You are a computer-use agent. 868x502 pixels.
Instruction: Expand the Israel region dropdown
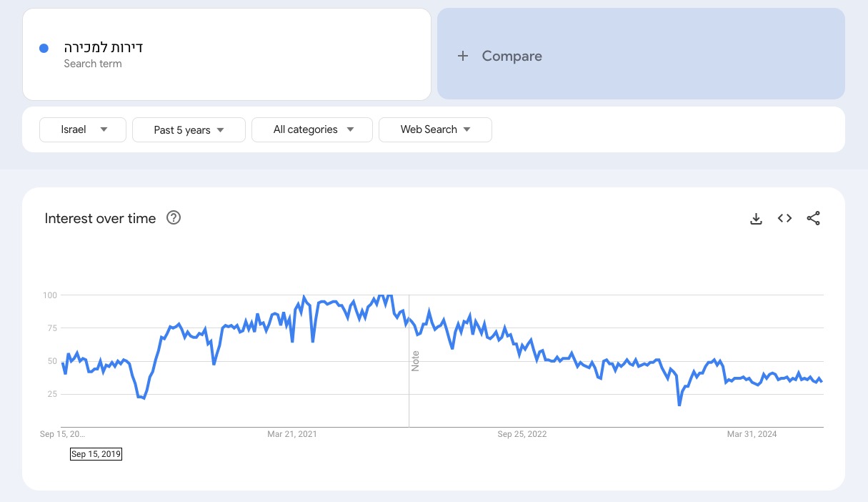tap(83, 129)
